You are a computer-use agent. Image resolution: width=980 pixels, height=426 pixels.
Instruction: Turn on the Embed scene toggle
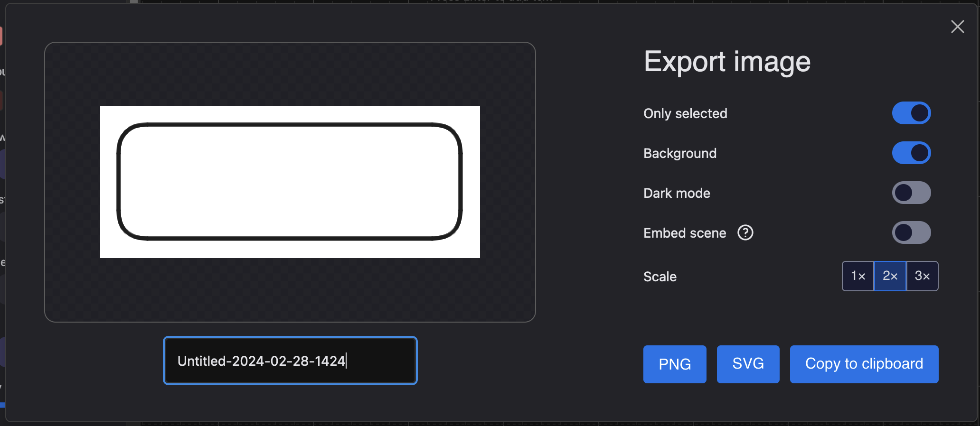tap(911, 233)
